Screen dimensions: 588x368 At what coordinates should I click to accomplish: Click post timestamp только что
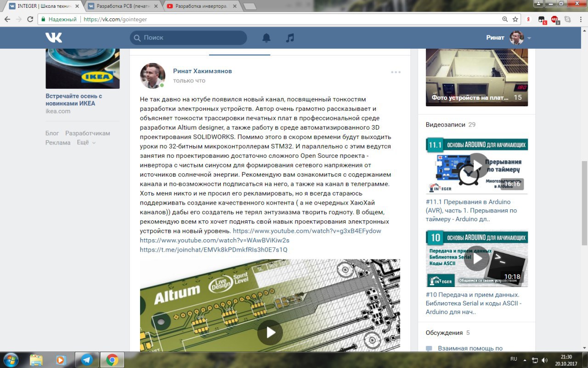[189, 80]
